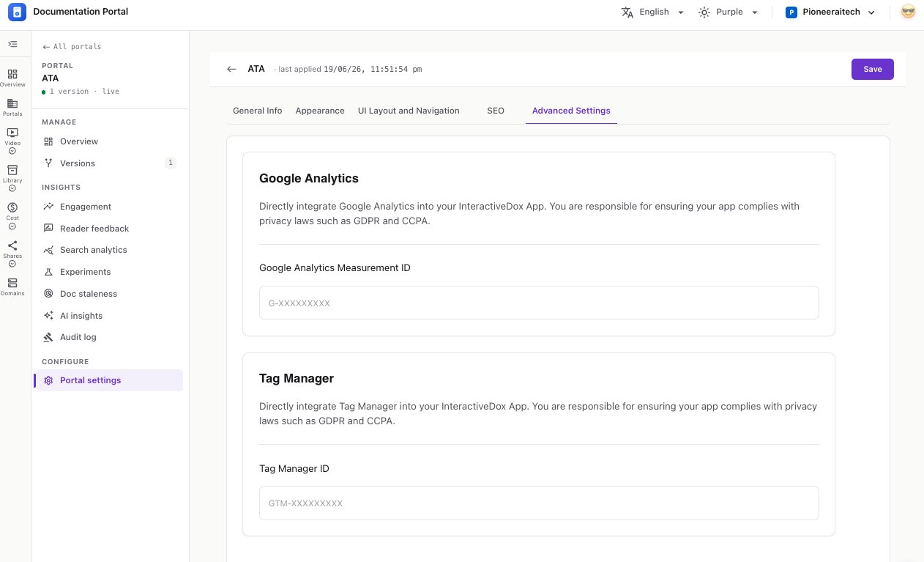Open Experiments page

coord(110,272)
